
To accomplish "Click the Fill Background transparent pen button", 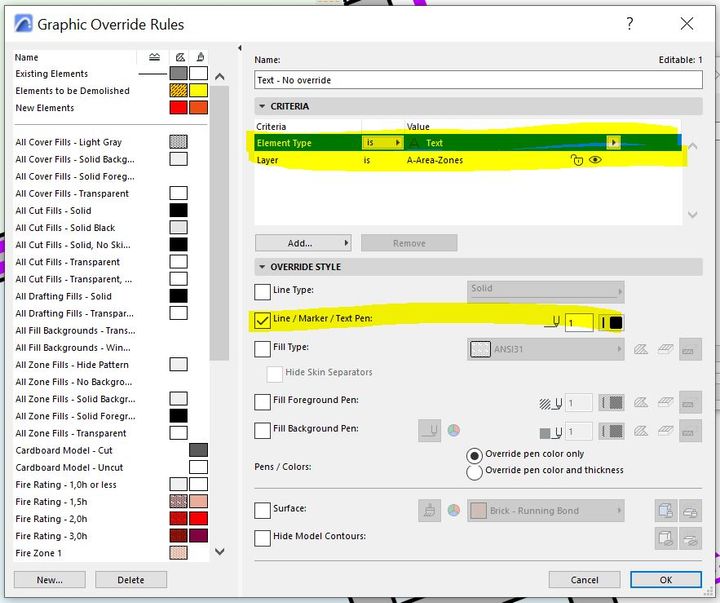I will [x=429, y=431].
